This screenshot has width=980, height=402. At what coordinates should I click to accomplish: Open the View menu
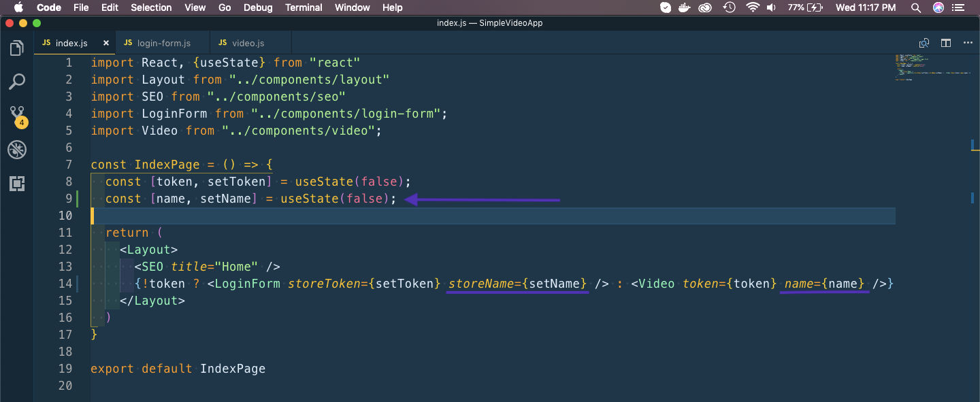(x=195, y=7)
